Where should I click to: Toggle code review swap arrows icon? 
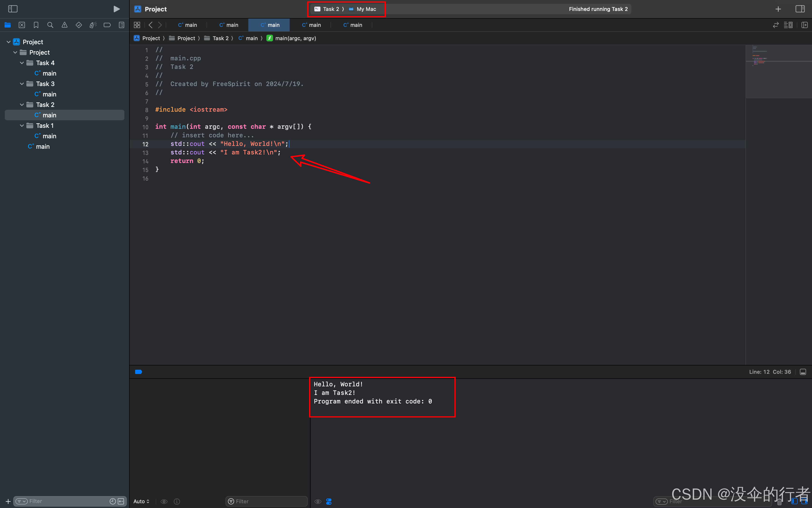pos(775,25)
